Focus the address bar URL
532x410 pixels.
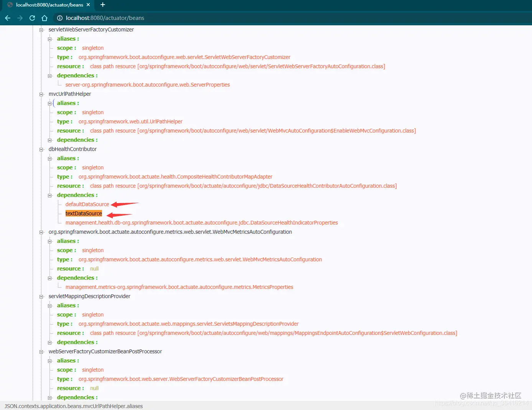click(105, 18)
